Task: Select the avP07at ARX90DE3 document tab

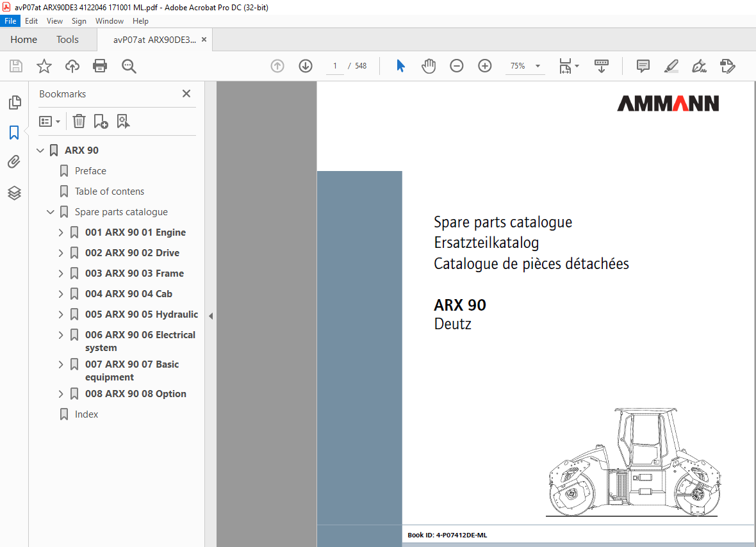Action: (x=154, y=40)
